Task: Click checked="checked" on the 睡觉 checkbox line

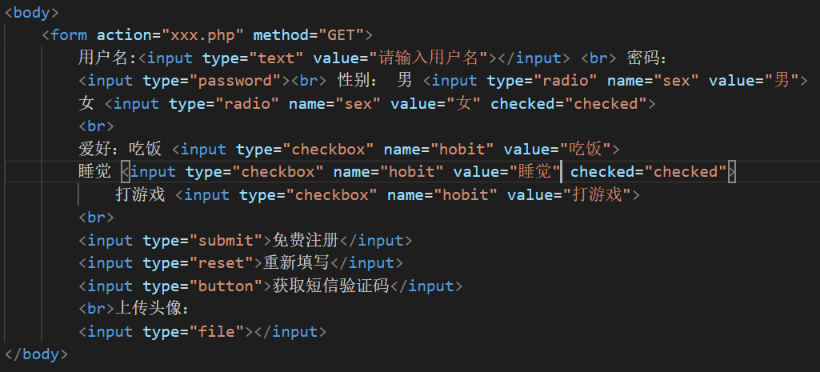Action: pos(648,172)
